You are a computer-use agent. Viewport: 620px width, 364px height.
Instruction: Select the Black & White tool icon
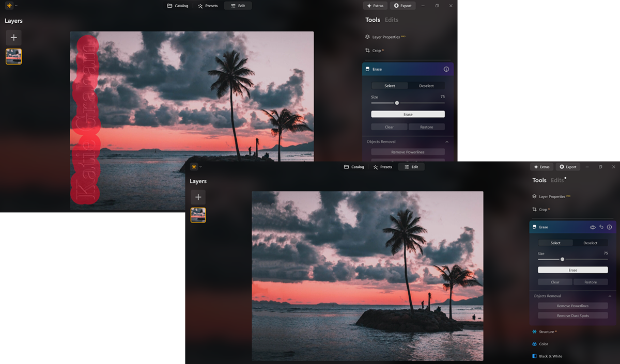534,356
